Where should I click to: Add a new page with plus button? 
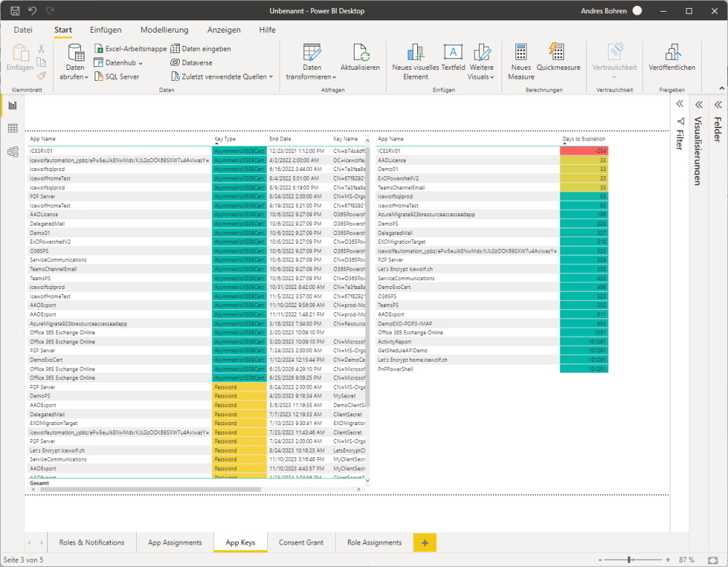[x=425, y=542]
